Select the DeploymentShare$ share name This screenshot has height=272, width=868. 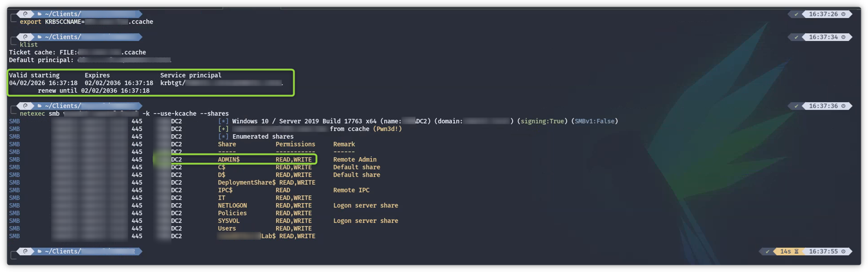[x=247, y=183]
